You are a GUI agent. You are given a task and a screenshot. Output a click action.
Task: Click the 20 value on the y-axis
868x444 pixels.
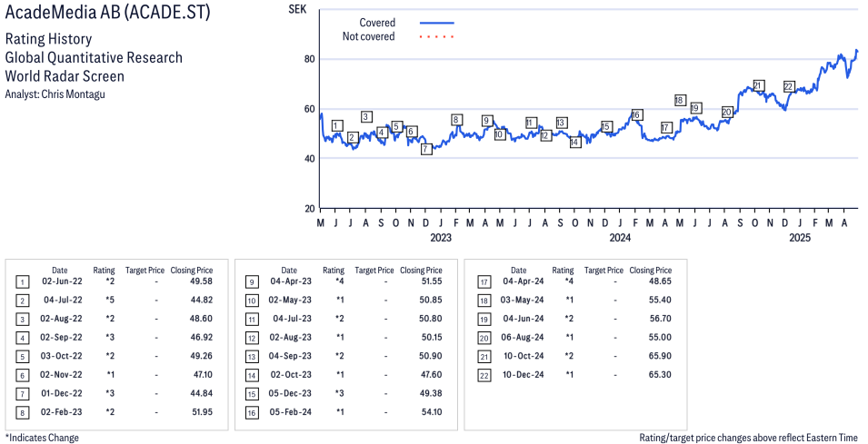click(x=310, y=209)
